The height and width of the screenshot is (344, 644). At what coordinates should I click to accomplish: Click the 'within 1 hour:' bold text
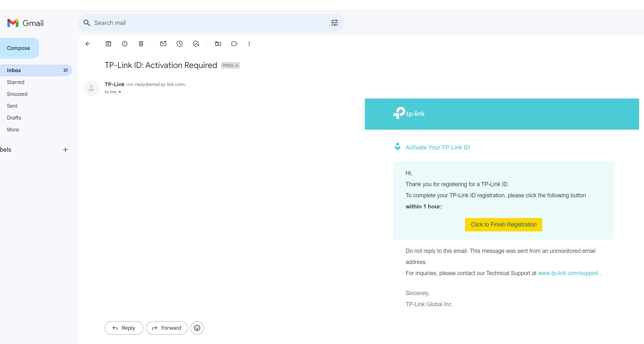click(423, 206)
